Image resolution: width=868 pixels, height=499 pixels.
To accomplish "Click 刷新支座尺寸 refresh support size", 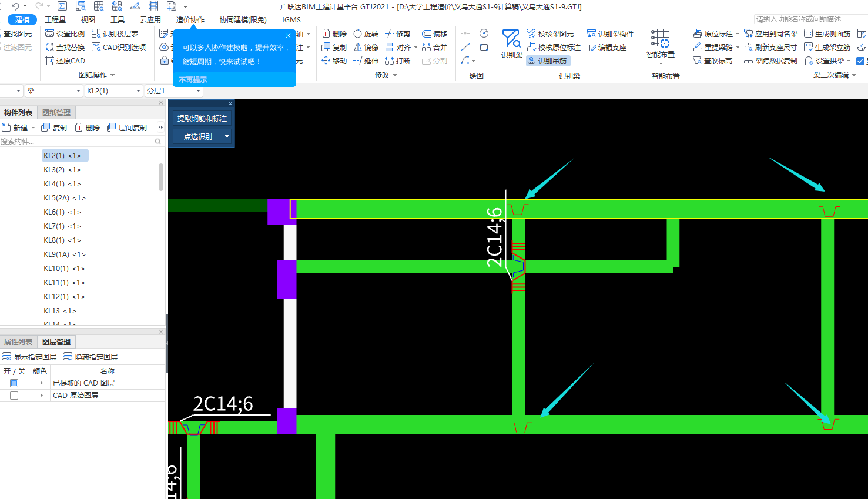I will click(x=770, y=47).
